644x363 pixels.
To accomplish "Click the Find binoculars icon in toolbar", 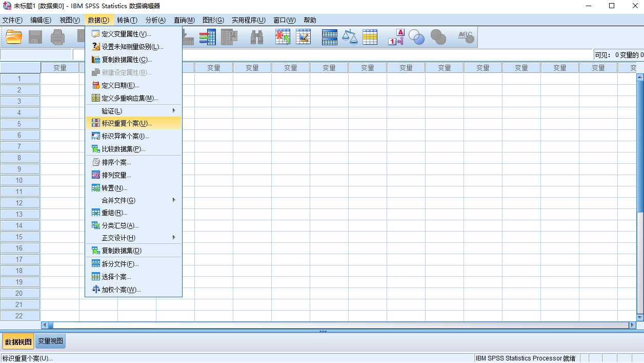I will click(x=257, y=37).
